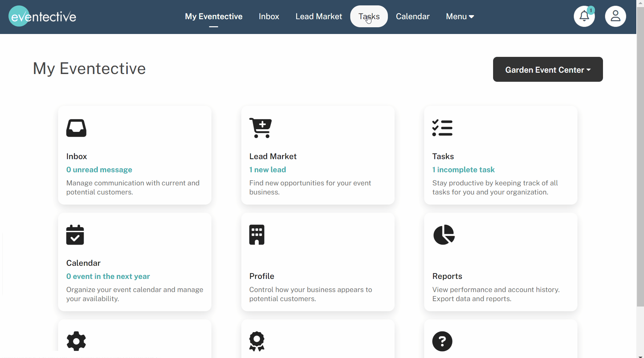Click the 'My Eventective' page heading
The width and height of the screenshot is (644, 358).
pyautogui.click(x=89, y=69)
